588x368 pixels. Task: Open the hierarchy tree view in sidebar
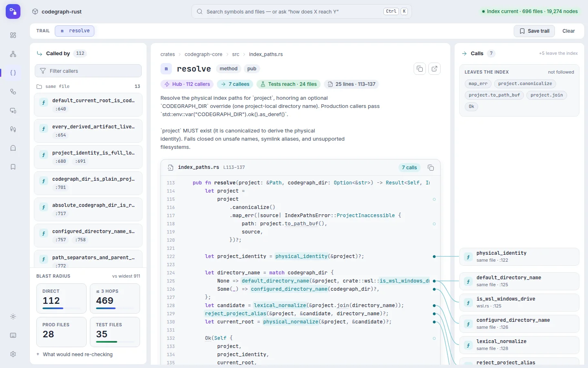(x=13, y=54)
